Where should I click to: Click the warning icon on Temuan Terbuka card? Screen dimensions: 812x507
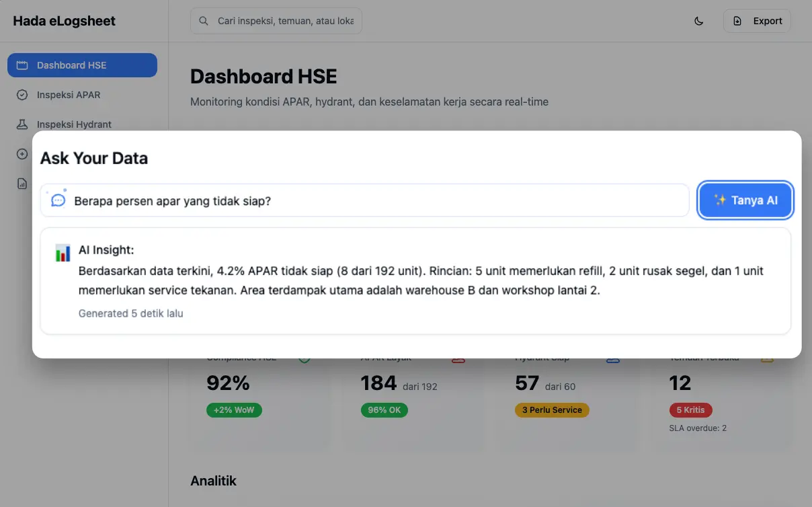pyautogui.click(x=766, y=358)
